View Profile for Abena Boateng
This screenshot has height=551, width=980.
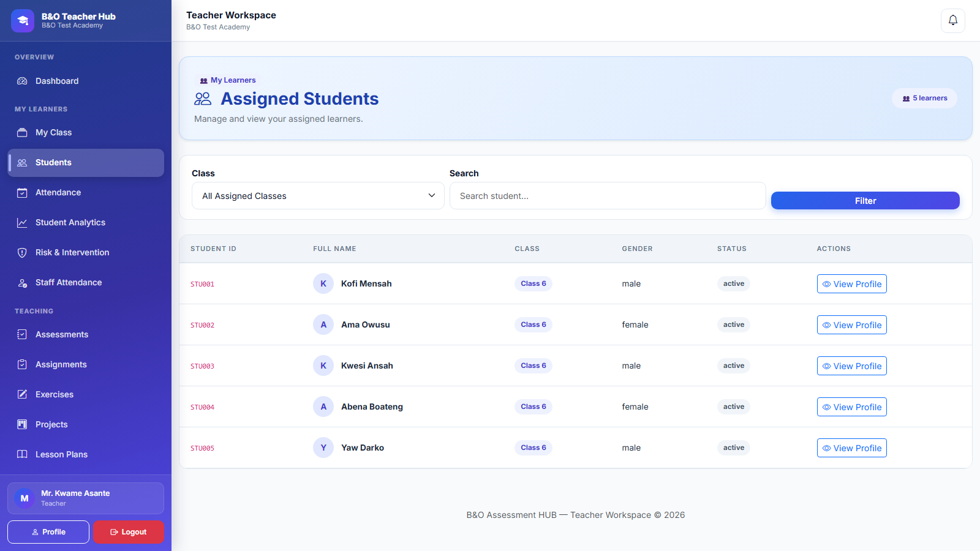852,407
